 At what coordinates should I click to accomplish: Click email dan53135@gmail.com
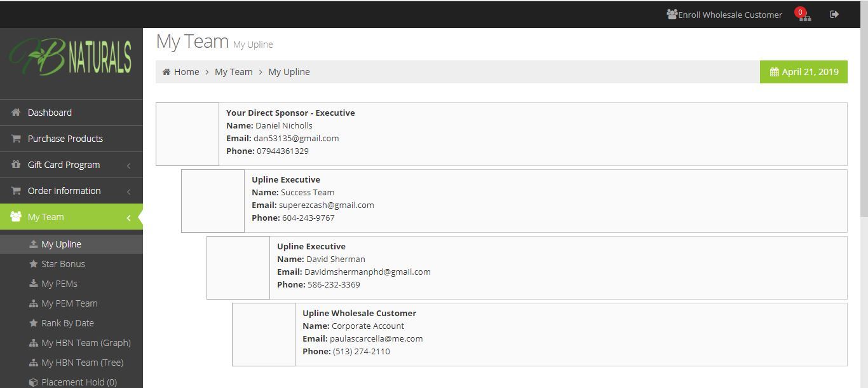coord(295,138)
